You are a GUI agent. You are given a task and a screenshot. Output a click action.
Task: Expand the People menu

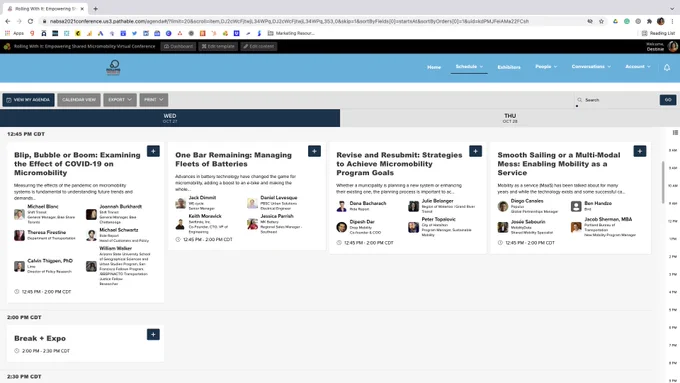546,67
